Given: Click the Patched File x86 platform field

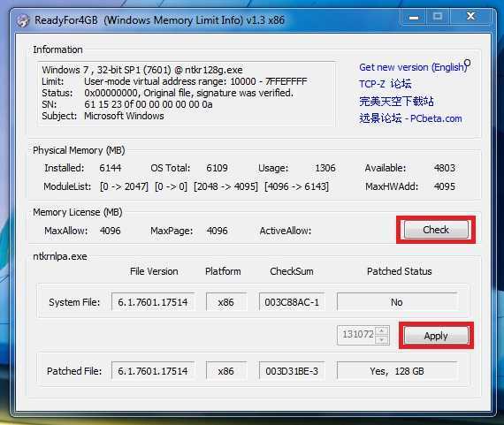Looking at the screenshot, I should pos(226,371).
